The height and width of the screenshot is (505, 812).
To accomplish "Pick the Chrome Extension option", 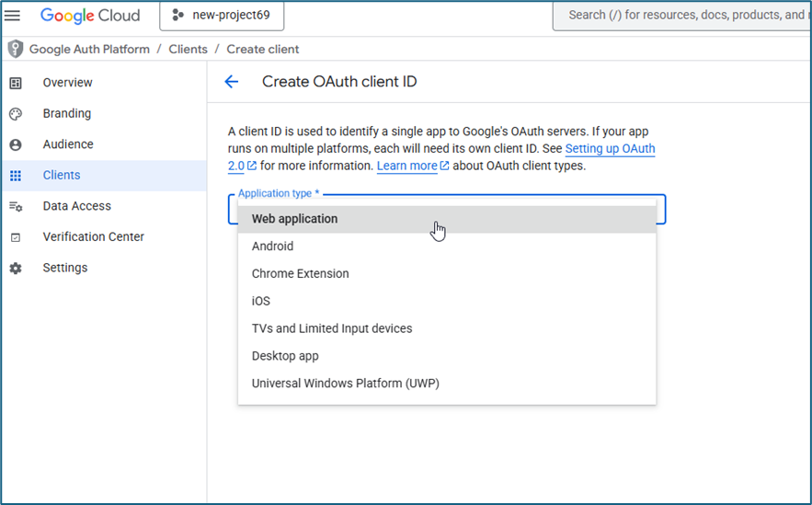I will tap(301, 274).
